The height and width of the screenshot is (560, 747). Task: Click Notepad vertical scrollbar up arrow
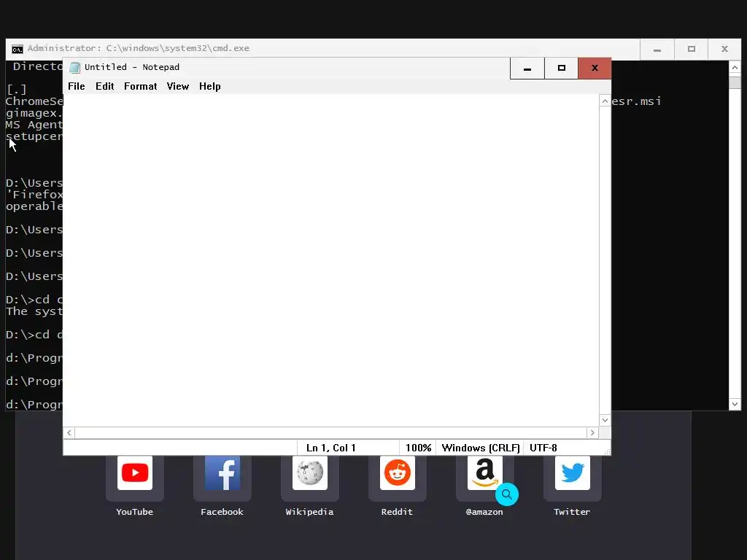coord(605,101)
